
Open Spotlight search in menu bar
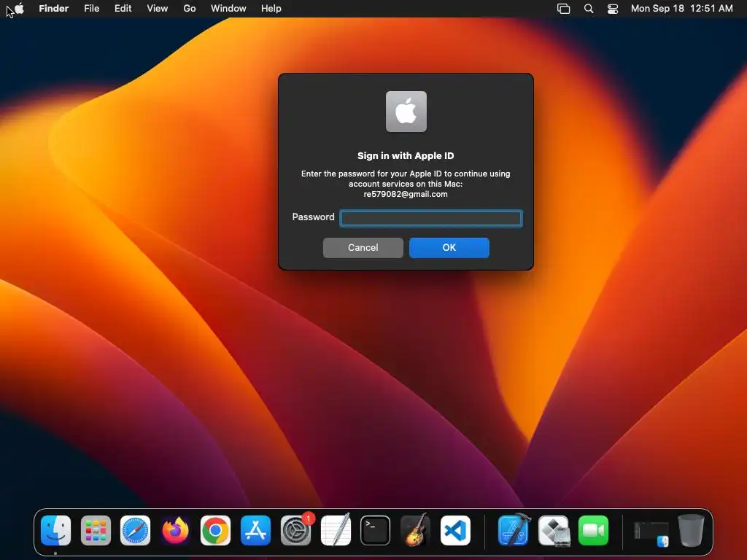(x=589, y=9)
